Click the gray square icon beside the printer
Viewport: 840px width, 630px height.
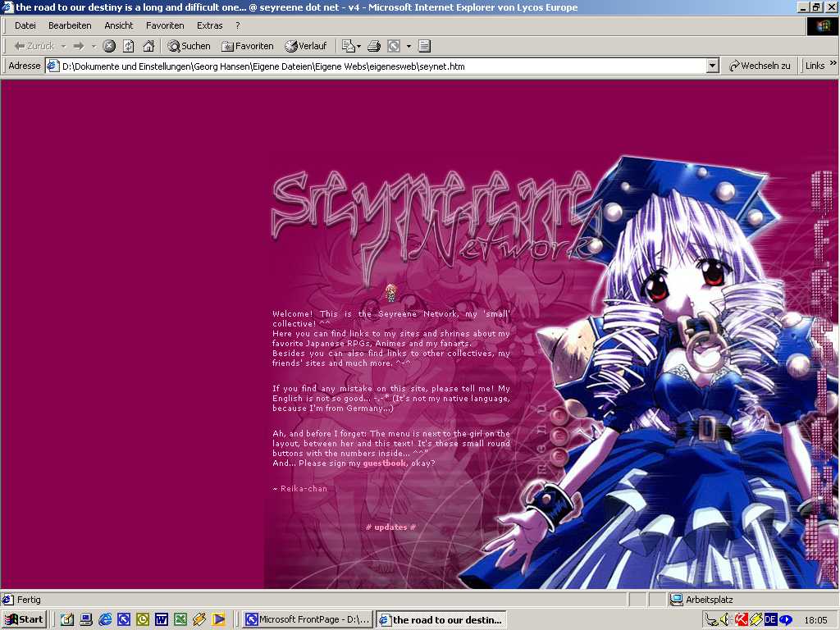tap(394, 46)
